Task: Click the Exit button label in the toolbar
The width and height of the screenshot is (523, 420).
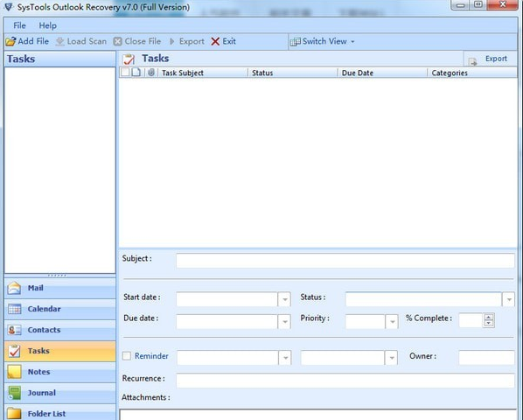Action: [x=229, y=41]
